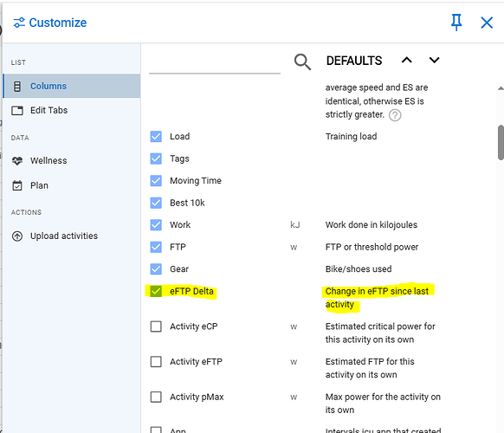
Task: Disable the Moving Time column
Action: [156, 181]
